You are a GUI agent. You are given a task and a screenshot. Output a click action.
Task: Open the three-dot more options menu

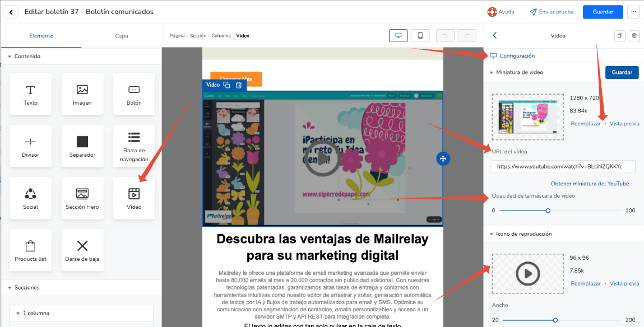pyautogui.click(x=633, y=12)
